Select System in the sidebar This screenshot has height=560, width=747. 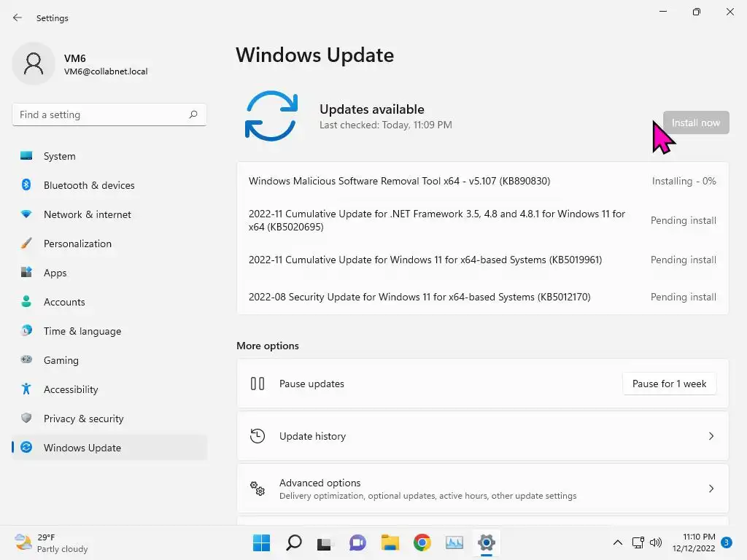[x=109, y=156]
